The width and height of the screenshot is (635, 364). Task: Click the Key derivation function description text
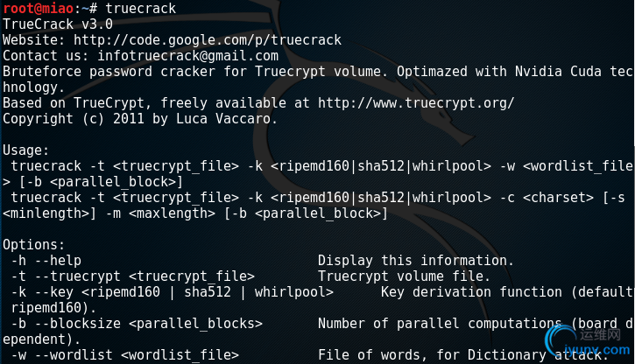coord(471,292)
